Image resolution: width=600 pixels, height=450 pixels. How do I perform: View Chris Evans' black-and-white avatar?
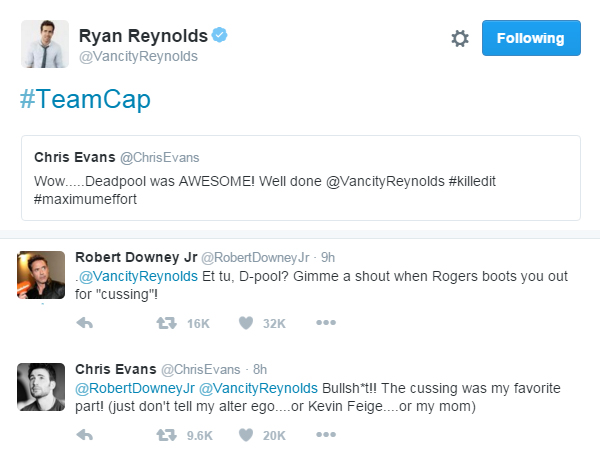(41, 387)
